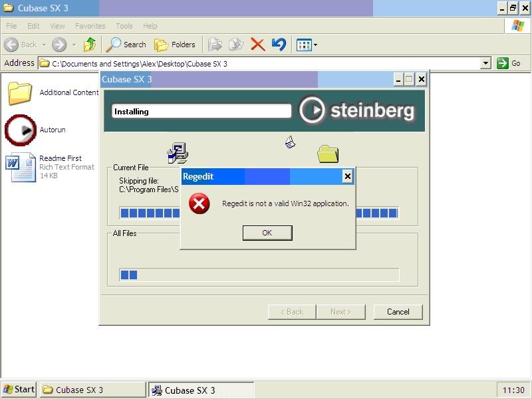The image size is (532, 399).
Task: Open the Edit menu in Explorer
Action: [33, 26]
